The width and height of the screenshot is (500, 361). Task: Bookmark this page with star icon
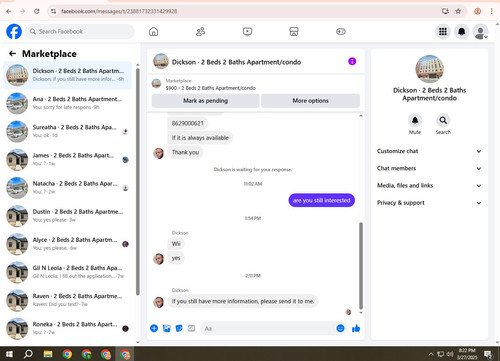pos(458,11)
